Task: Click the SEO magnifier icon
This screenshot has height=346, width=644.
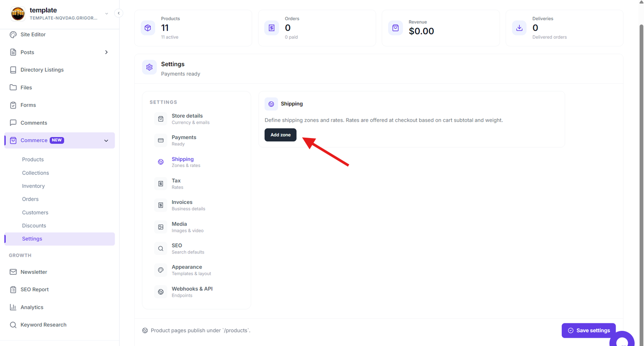Action: 161,248
